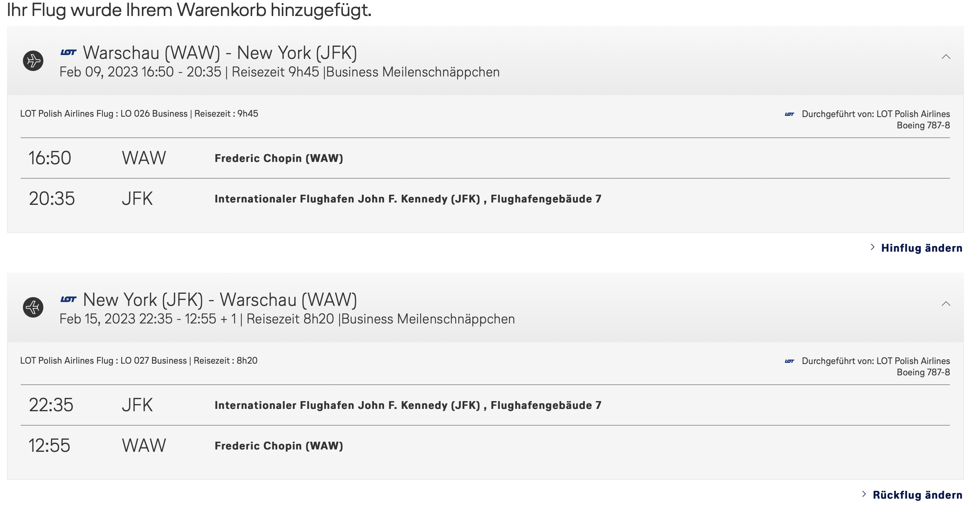Click the arrow before Rückflug ändern
This screenshot has height=508, width=980.
click(864, 494)
